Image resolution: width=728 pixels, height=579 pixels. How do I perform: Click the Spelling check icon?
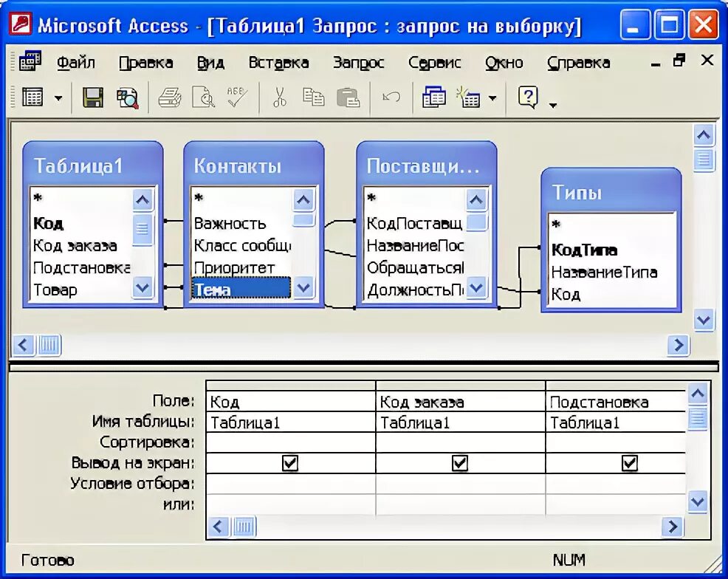coord(237,97)
